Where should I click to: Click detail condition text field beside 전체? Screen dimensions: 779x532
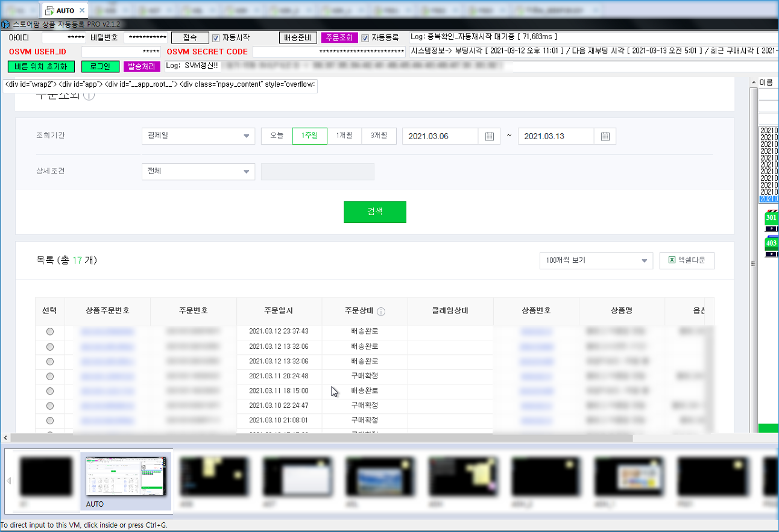click(x=318, y=172)
